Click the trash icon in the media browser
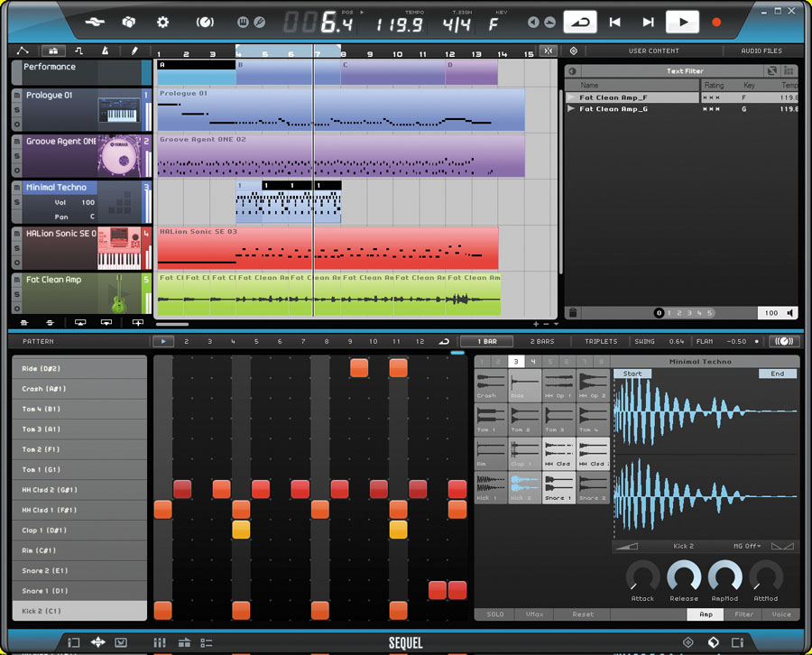 tap(573, 313)
